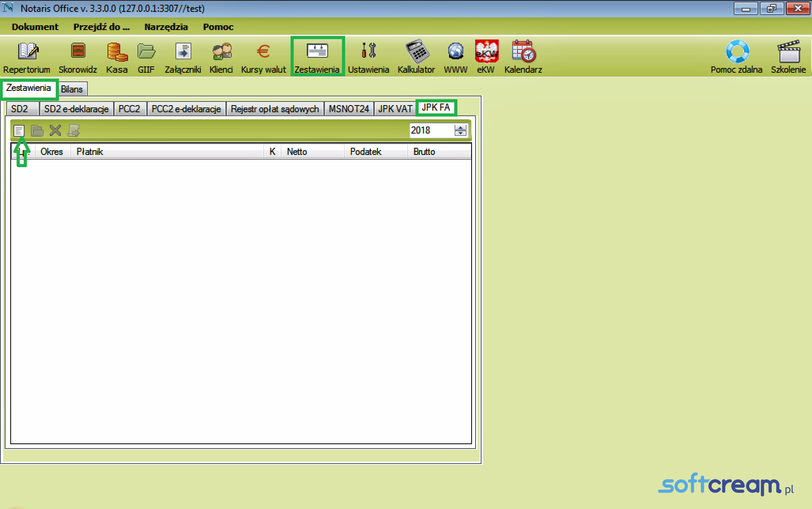
Task: Sort by the Netto column header
Action: 313,152
